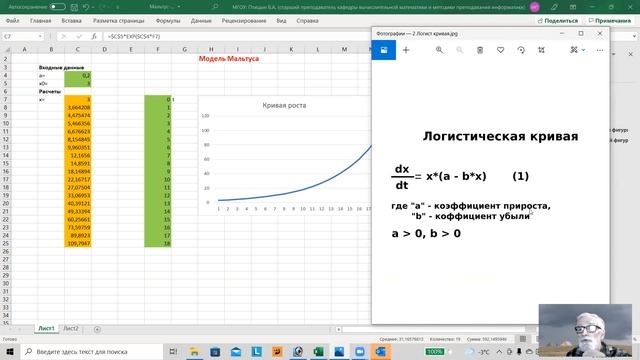Open the Формулы ribbon tab

click(168, 20)
